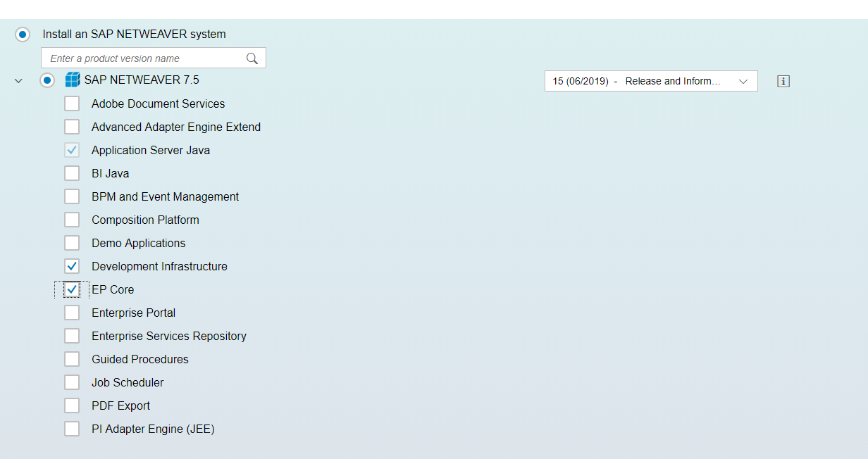The height and width of the screenshot is (459, 868).
Task: Check Adobe Document Services
Action: [x=72, y=103]
